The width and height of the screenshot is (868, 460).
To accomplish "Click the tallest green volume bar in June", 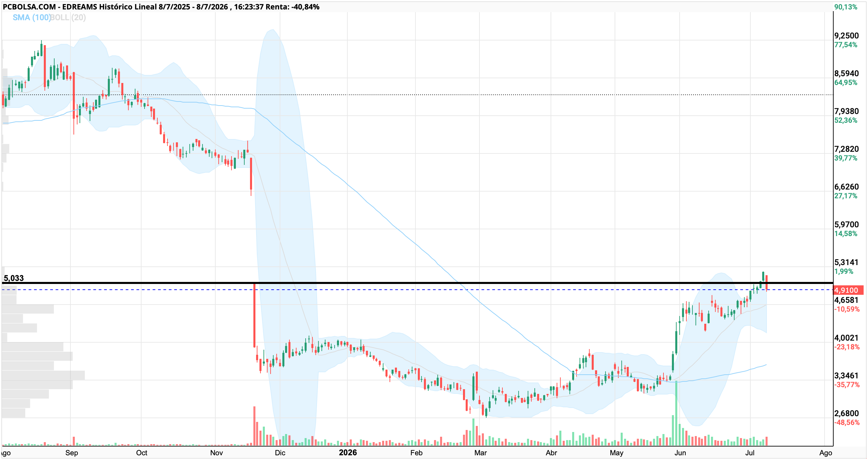I will tap(676, 413).
